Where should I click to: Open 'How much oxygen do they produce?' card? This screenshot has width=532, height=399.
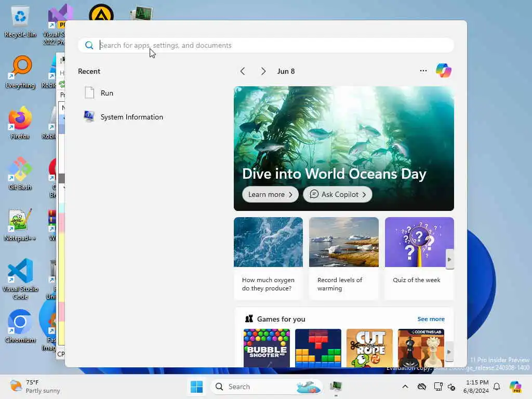click(x=268, y=259)
